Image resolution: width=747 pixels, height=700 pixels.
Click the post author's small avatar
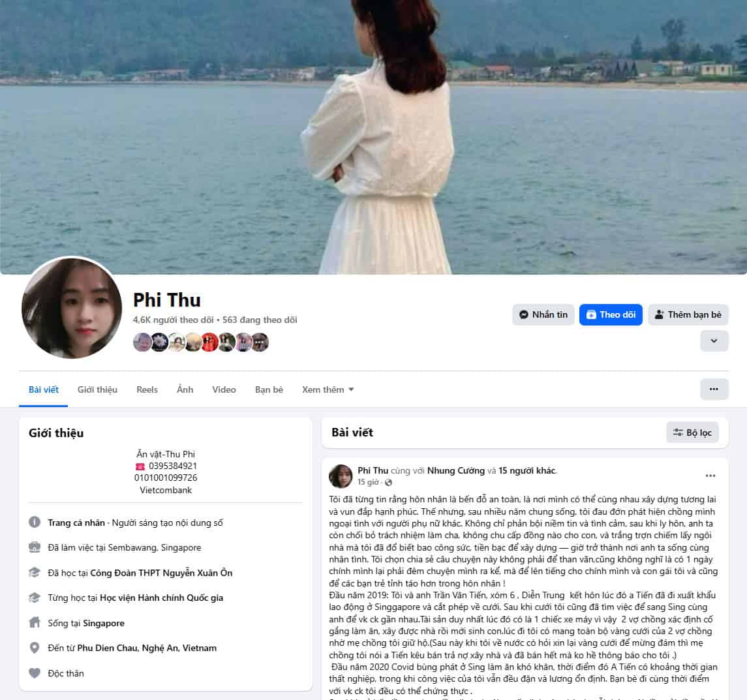341,476
